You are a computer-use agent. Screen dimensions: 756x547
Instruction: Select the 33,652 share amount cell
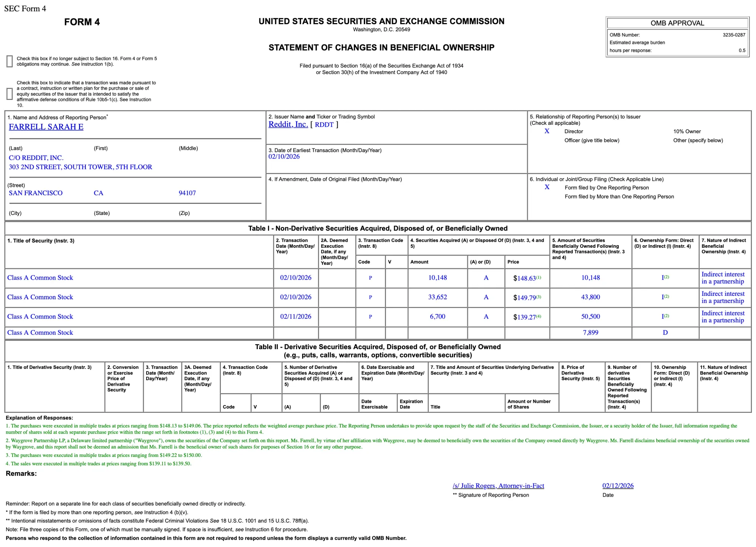click(x=437, y=297)
